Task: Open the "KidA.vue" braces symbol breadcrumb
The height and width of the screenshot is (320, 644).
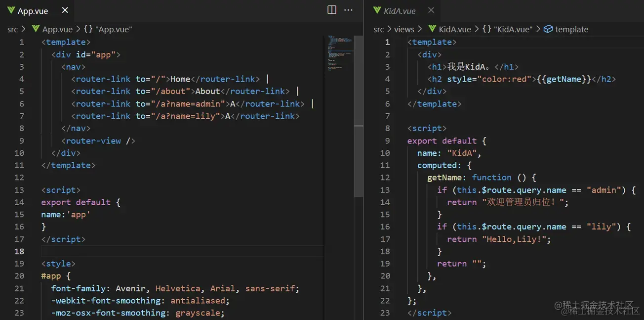Action: point(507,29)
